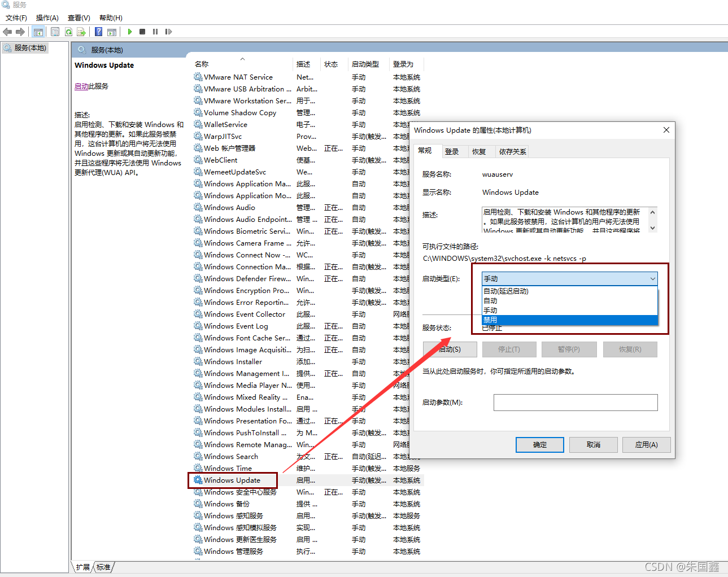Close the Windows Update properties dialog

click(x=666, y=130)
